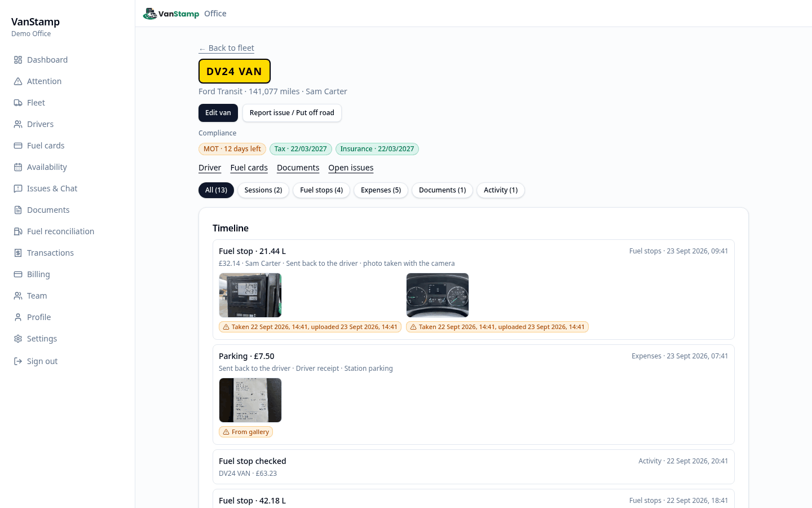
Task: Click the Fuel stop checked entry title
Action: tap(253, 461)
